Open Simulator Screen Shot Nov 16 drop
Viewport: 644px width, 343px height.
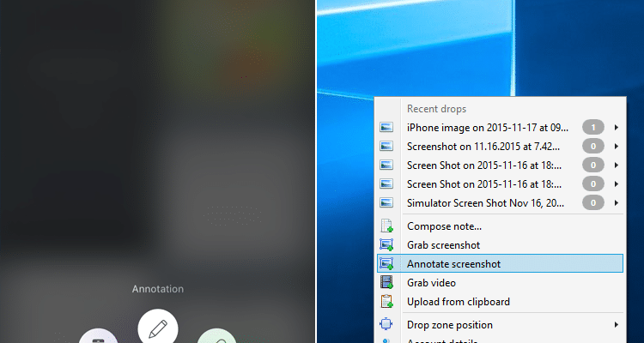[500, 203]
